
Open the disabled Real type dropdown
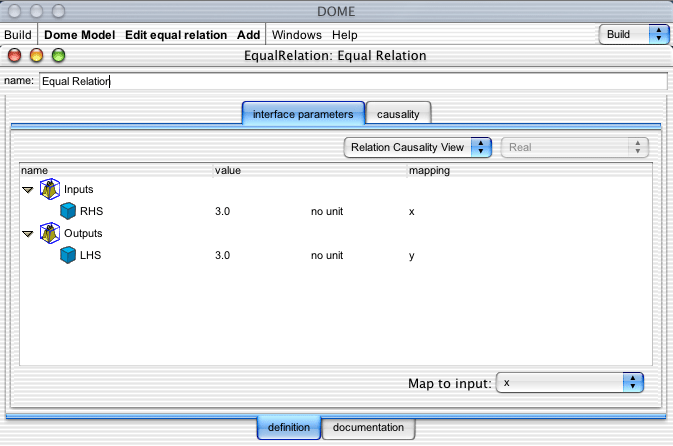(x=574, y=147)
